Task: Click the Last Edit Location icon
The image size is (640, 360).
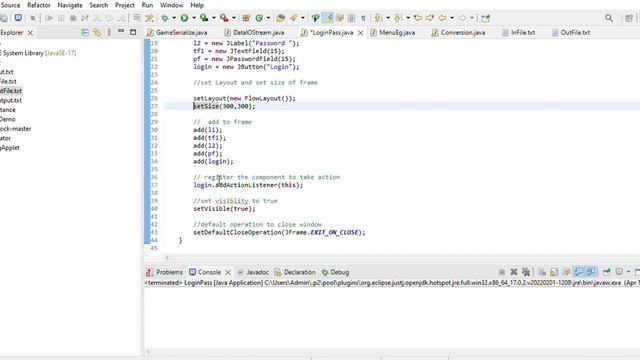Action: pos(418,18)
